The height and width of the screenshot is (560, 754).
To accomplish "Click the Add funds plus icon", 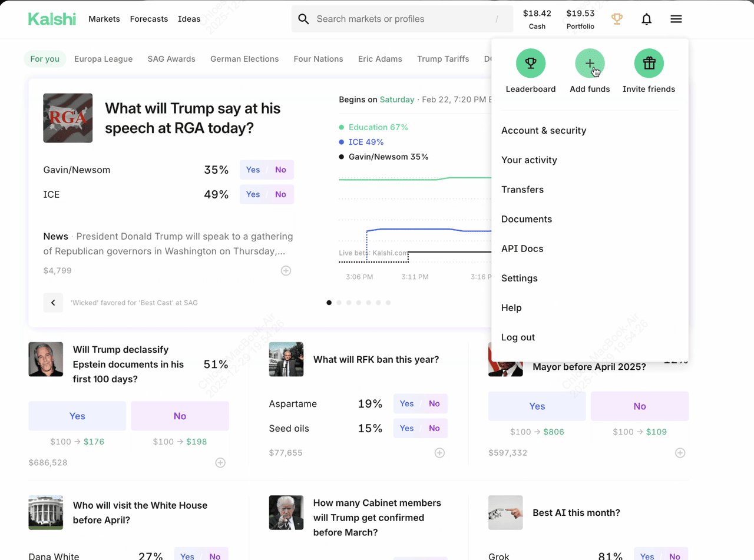I will coord(590,64).
